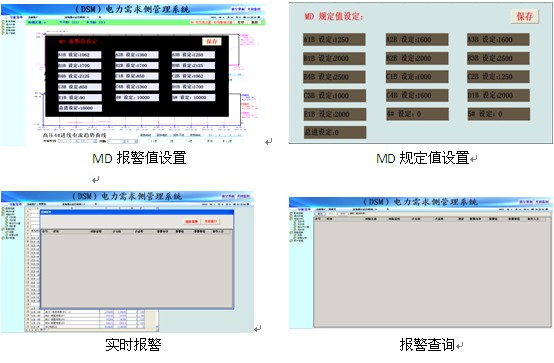Select the 总进设定:0 field

click(x=335, y=133)
